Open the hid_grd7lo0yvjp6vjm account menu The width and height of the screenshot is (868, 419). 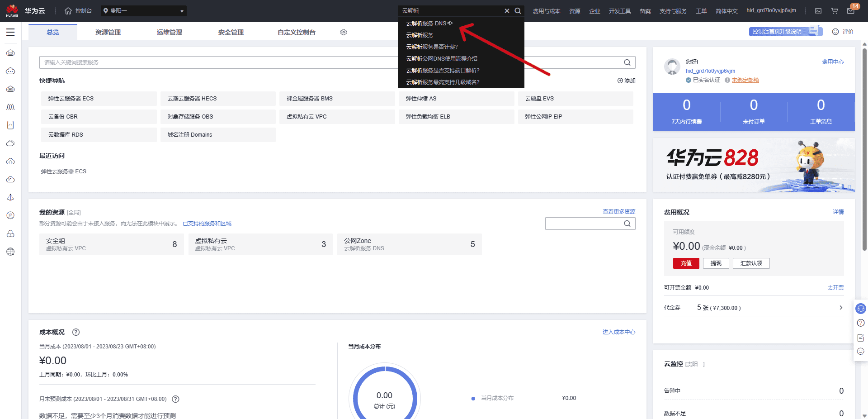(771, 10)
